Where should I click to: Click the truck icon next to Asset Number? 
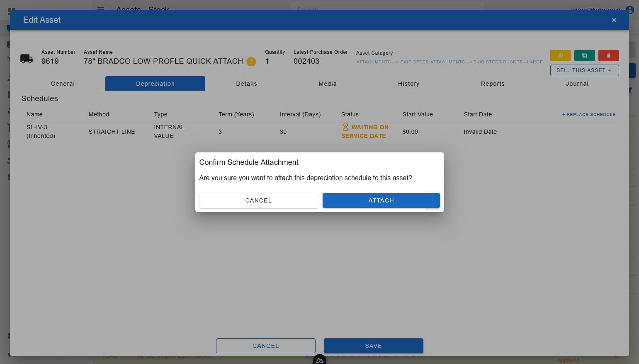click(x=27, y=59)
